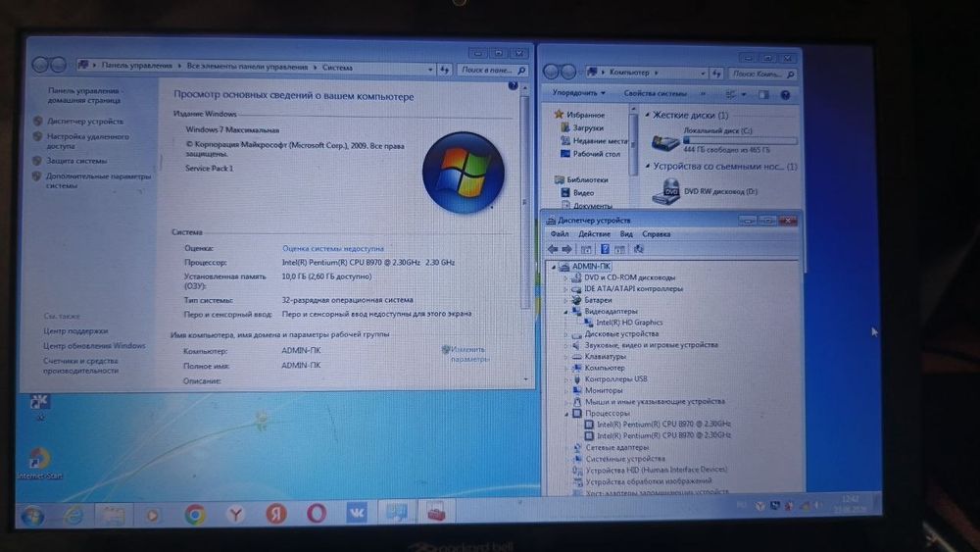
Task: Click Change settings link for computer name
Action: point(468,354)
